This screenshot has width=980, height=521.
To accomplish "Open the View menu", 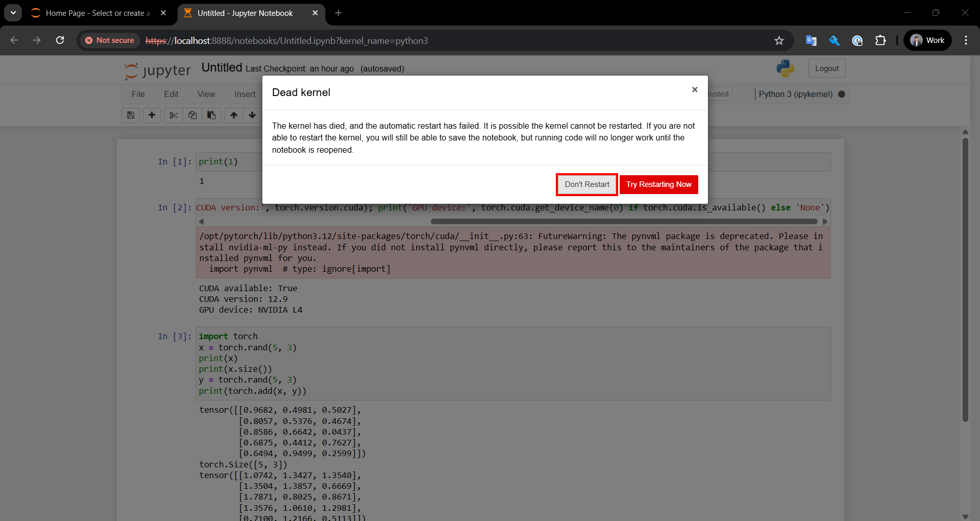I will point(206,94).
